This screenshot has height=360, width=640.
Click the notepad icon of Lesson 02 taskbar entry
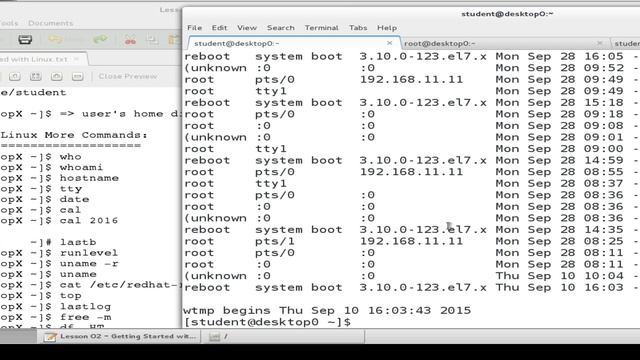point(50,337)
